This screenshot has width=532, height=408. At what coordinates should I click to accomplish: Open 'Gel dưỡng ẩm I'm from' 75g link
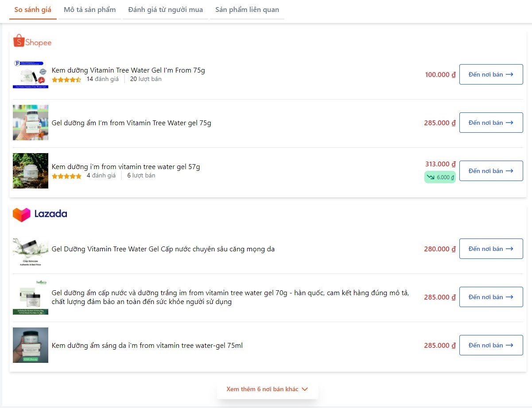point(131,123)
